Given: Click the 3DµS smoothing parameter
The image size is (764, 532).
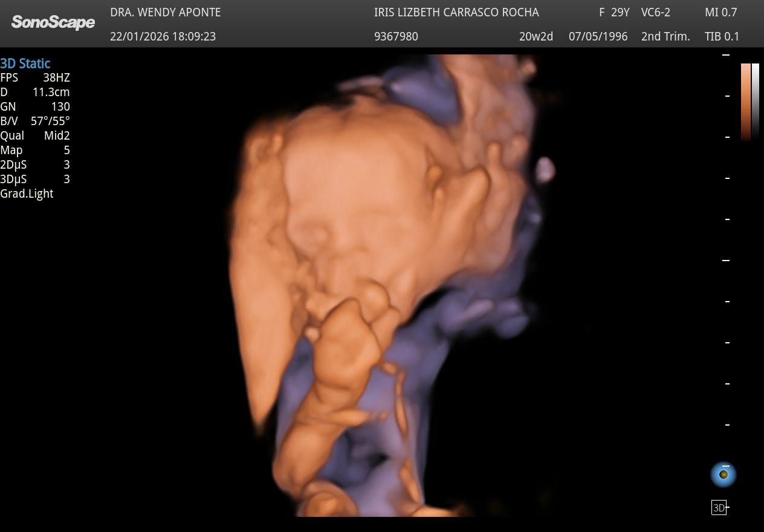Looking at the screenshot, I should point(35,179).
